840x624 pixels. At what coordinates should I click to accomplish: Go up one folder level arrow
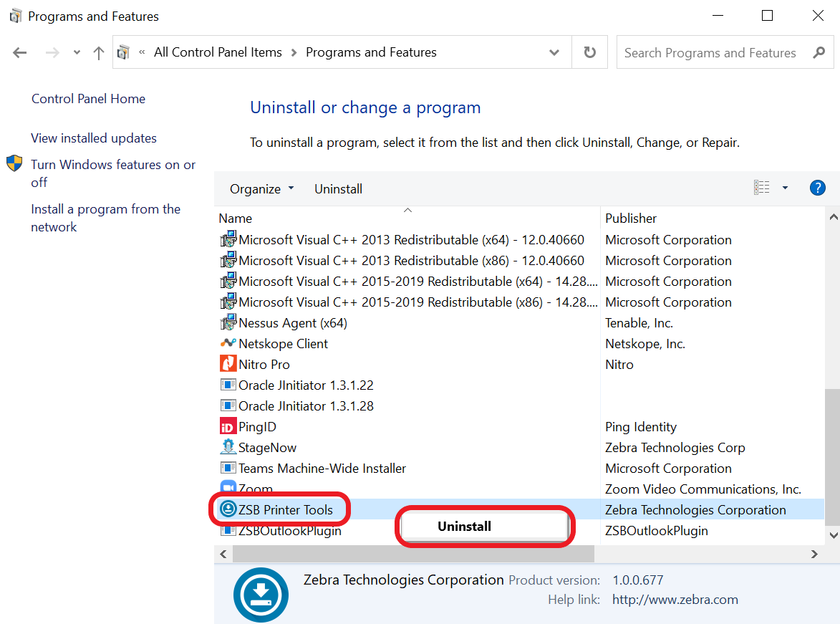99,53
